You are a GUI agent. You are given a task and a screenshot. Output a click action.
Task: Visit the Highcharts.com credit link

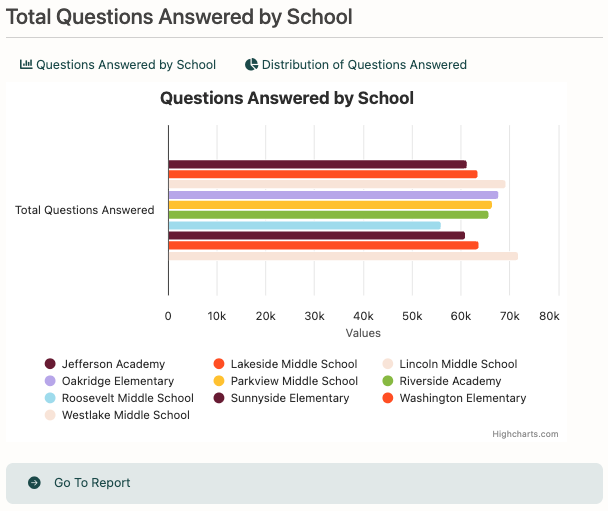tap(525, 434)
